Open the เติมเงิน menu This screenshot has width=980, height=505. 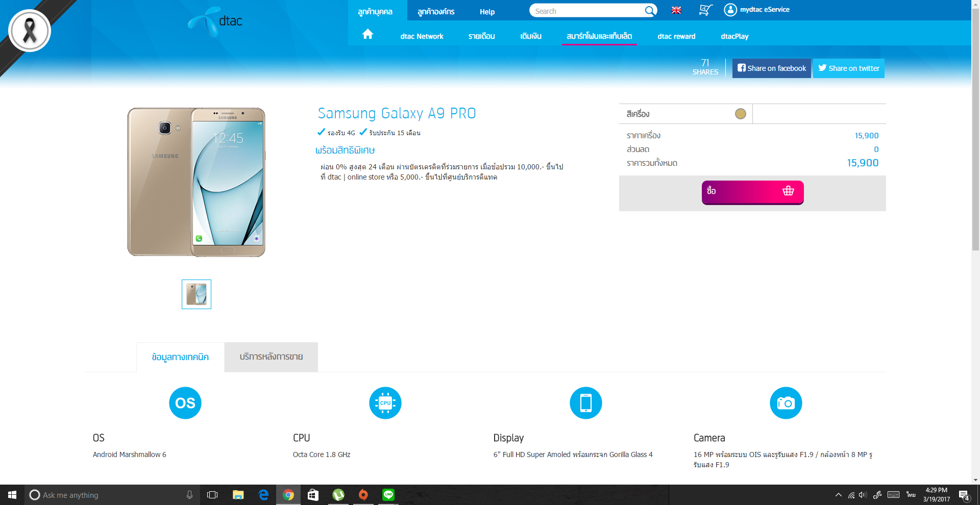[x=531, y=36]
